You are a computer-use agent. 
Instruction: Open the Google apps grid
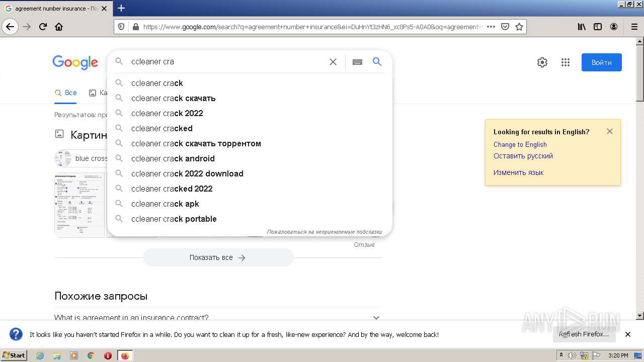click(566, 62)
